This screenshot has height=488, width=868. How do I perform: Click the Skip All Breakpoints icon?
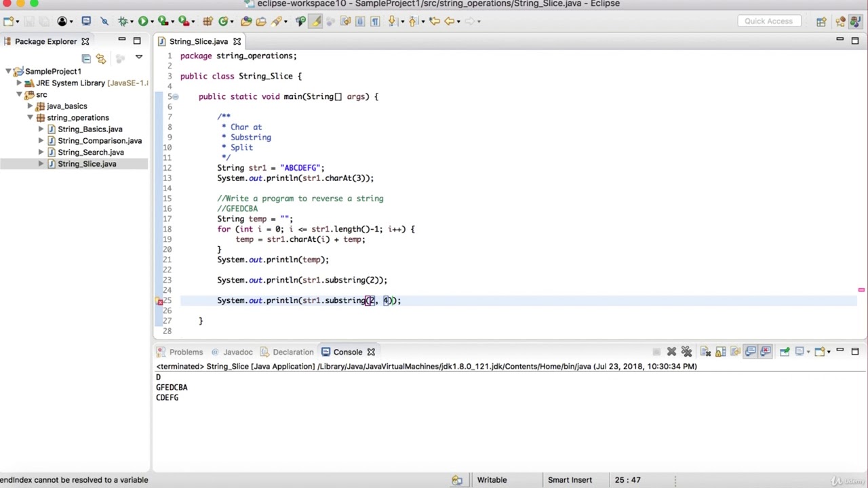(x=104, y=21)
